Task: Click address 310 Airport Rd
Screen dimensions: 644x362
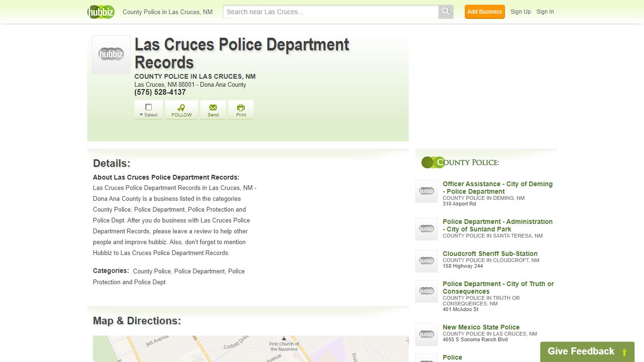Action: (459, 204)
